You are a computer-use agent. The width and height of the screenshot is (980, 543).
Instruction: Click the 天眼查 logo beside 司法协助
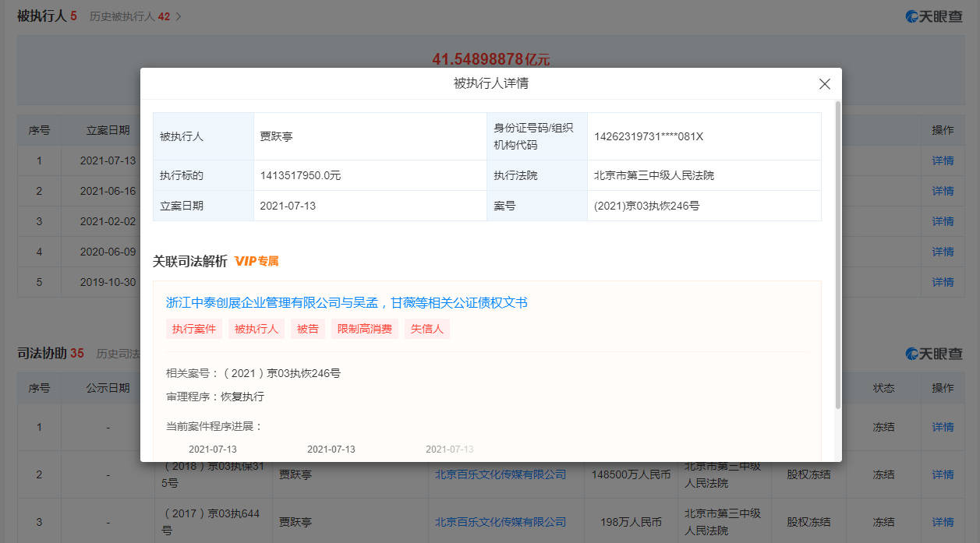[933, 354]
